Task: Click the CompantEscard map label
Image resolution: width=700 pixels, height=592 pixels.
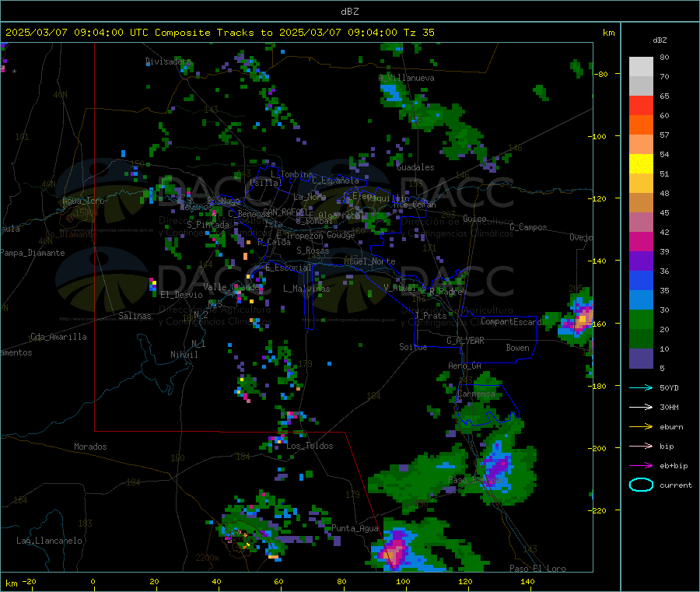Action: tap(511, 321)
